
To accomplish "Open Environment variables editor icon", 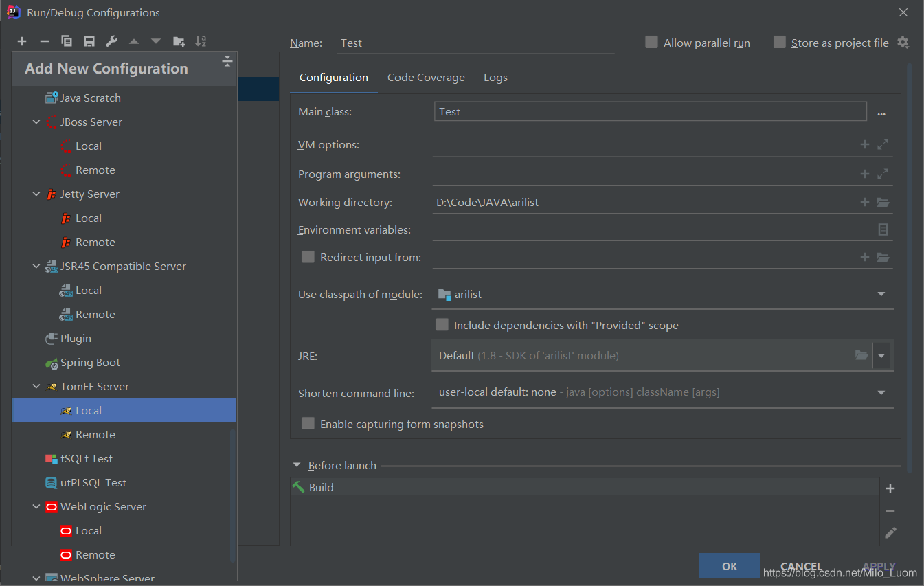I will click(x=883, y=229).
